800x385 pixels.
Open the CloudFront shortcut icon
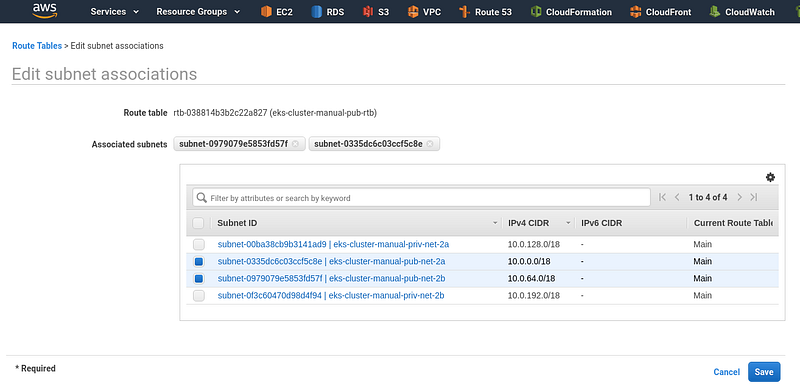(x=635, y=12)
